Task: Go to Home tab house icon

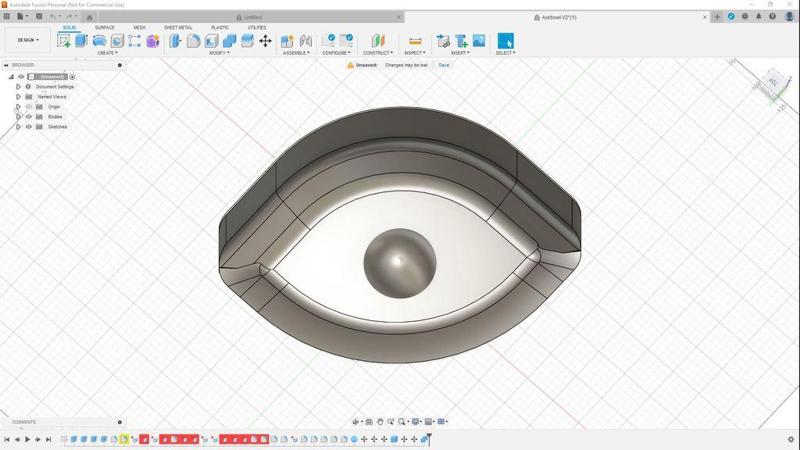Action: 89,17
